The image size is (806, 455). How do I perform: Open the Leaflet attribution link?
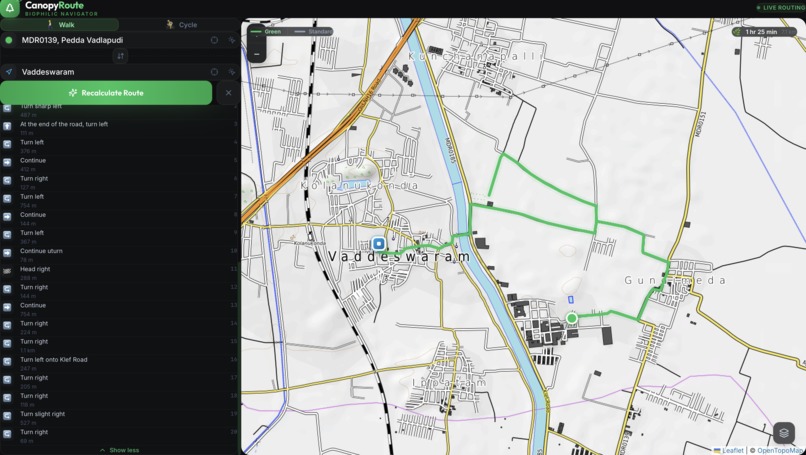coord(728,450)
